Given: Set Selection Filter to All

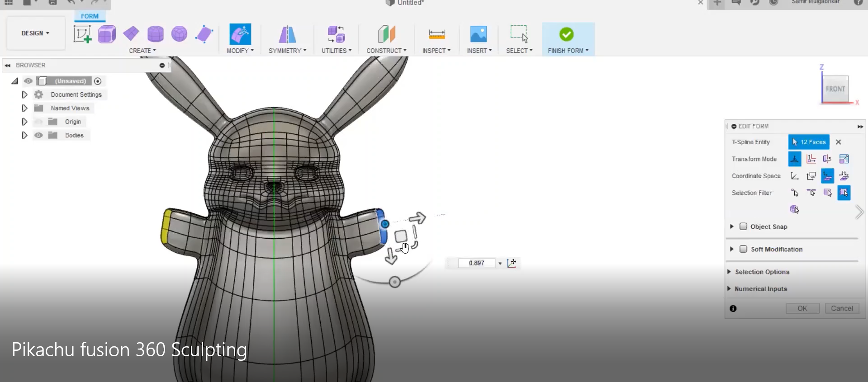Looking at the screenshot, I should (x=844, y=193).
